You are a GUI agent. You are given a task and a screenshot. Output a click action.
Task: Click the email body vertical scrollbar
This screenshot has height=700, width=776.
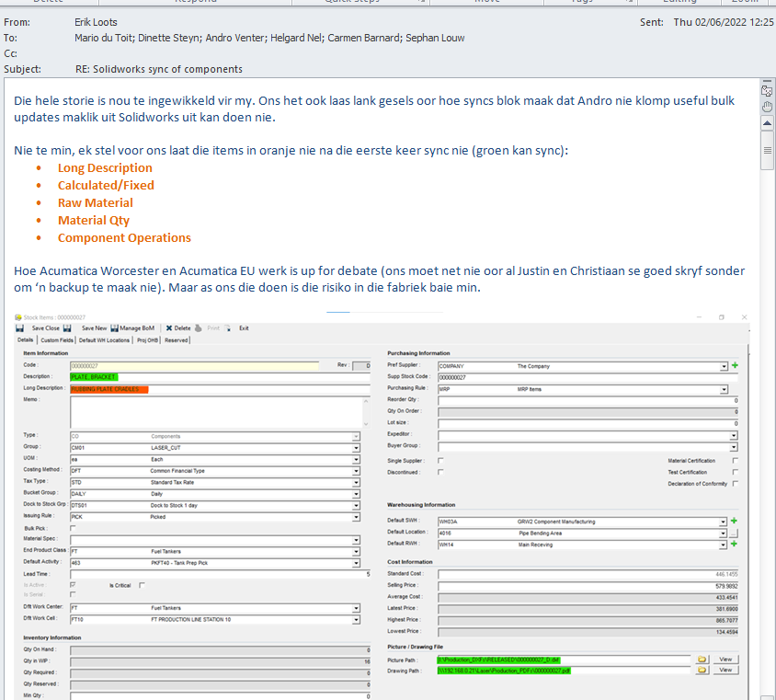767,368
